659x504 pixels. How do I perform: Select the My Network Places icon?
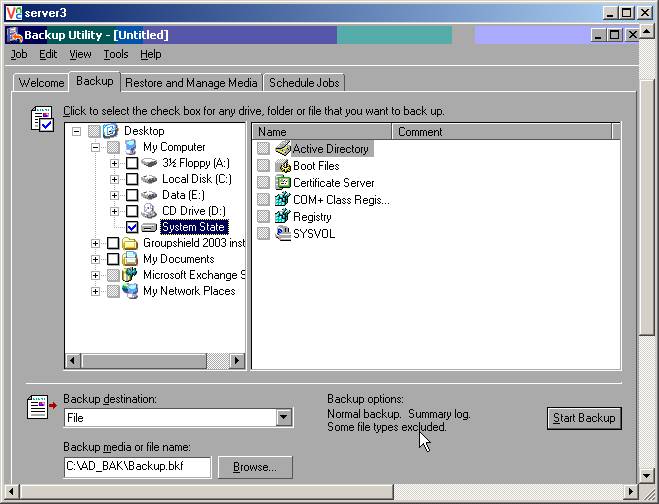point(131,291)
